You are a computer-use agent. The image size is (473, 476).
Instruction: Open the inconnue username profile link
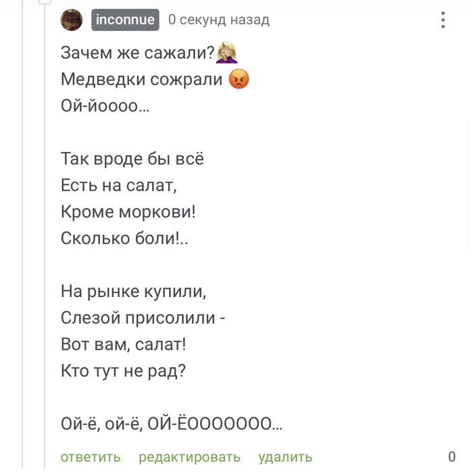(125, 20)
